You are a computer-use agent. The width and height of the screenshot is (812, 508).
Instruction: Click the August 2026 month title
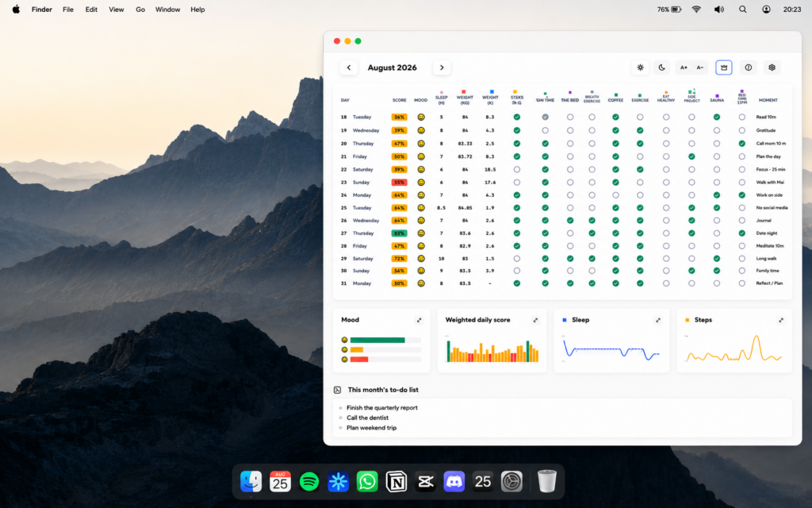pos(392,67)
